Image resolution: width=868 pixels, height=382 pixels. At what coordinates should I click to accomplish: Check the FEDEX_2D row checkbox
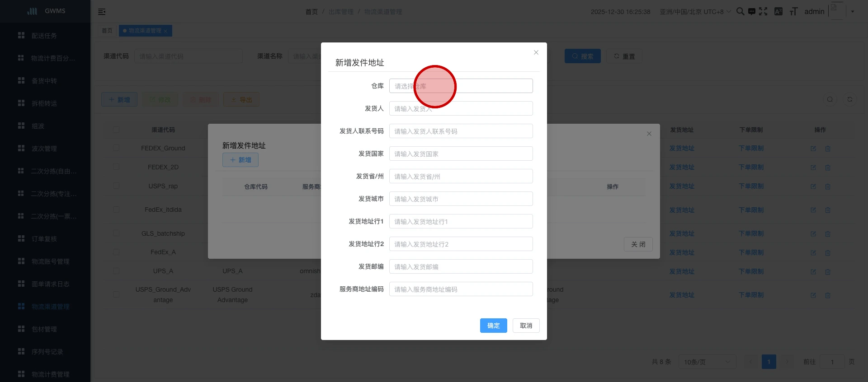pyautogui.click(x=116, y=167)
